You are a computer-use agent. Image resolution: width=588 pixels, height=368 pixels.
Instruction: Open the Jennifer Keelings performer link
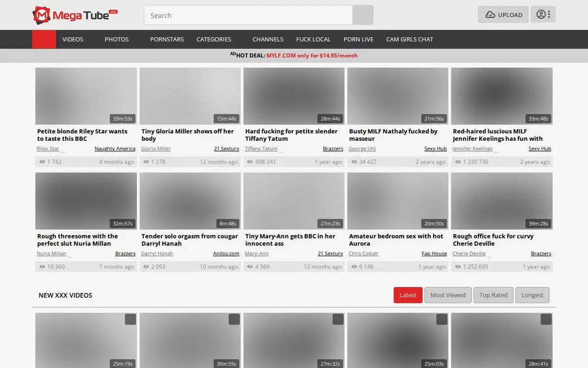(x=473, y=149)
